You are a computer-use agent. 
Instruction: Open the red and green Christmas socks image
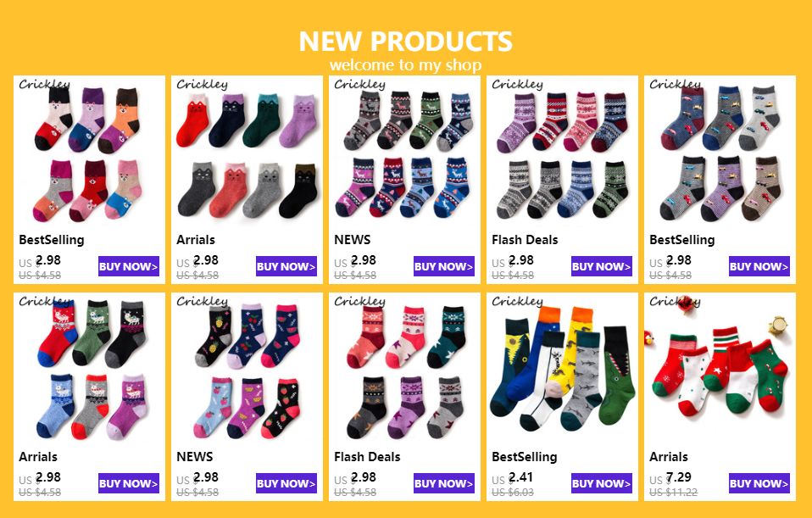pos(720,369)
